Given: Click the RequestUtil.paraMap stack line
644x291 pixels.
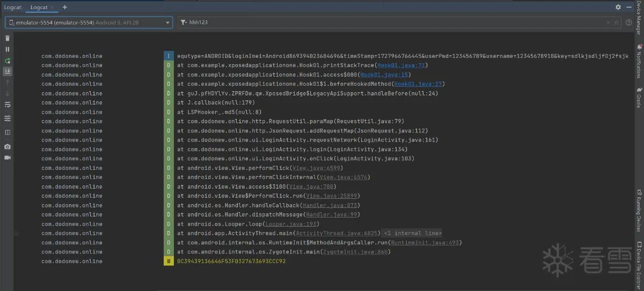Looking at the screenshot, I should [x=290, y=121].
